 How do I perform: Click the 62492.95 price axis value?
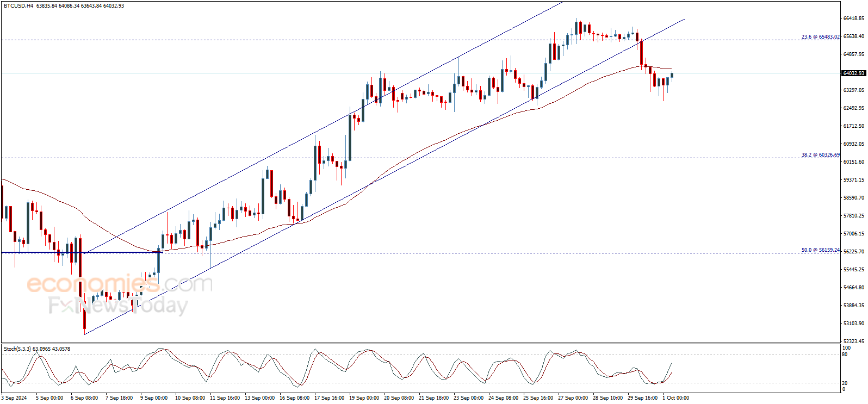pos(853,108)
